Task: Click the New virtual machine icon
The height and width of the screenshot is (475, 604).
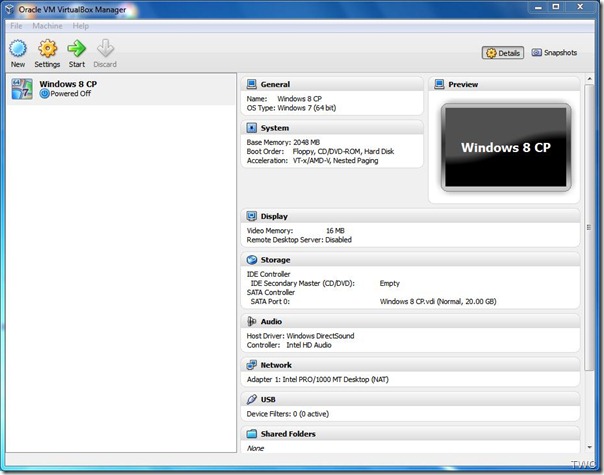Action: point(18,49)
